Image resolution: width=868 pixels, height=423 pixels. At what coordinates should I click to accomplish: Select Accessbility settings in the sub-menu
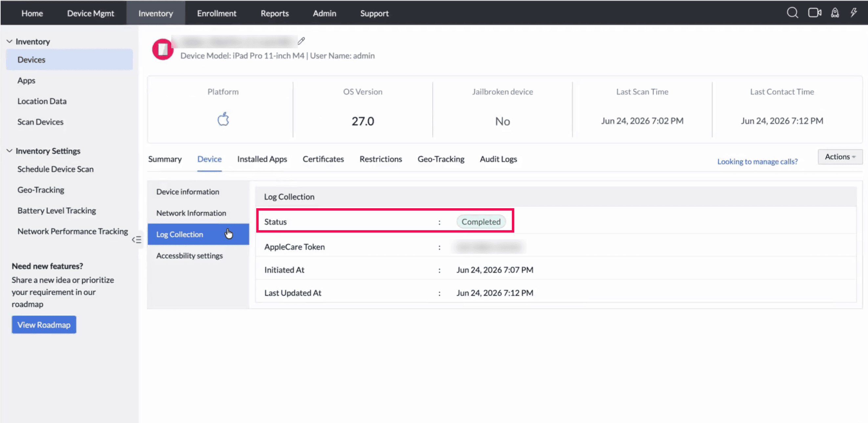coord(189,256)
